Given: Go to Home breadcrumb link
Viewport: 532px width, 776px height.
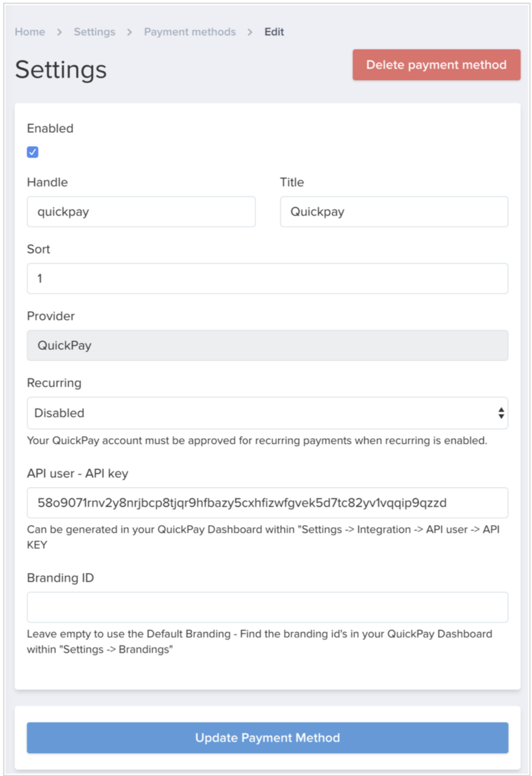Looking at the screenshot, I should (x=30, y=32).
